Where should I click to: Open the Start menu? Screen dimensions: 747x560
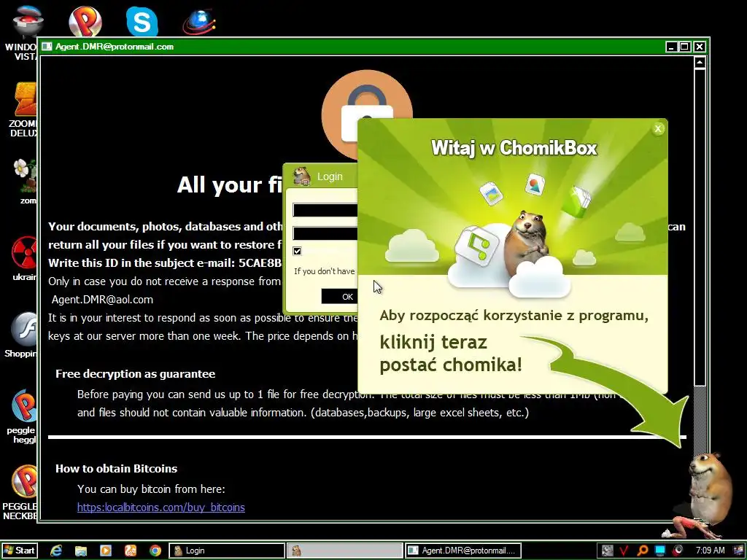(x=19, y=551)
